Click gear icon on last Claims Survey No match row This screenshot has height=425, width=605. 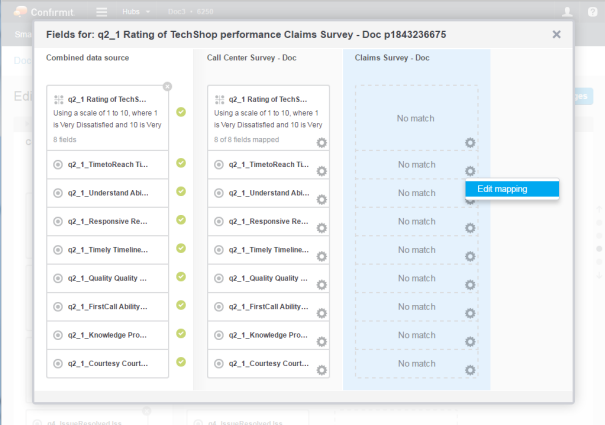point(470,370)
